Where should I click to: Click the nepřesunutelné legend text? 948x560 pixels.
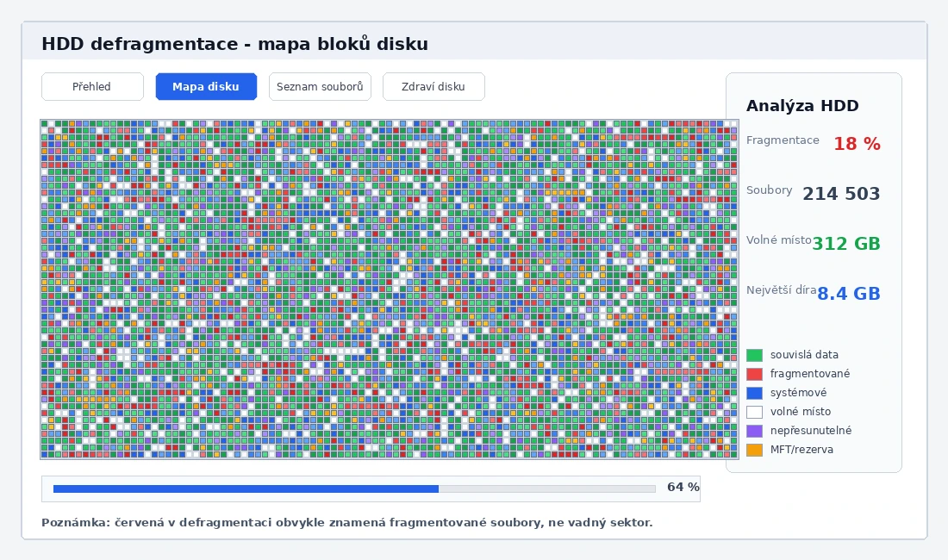811,431
